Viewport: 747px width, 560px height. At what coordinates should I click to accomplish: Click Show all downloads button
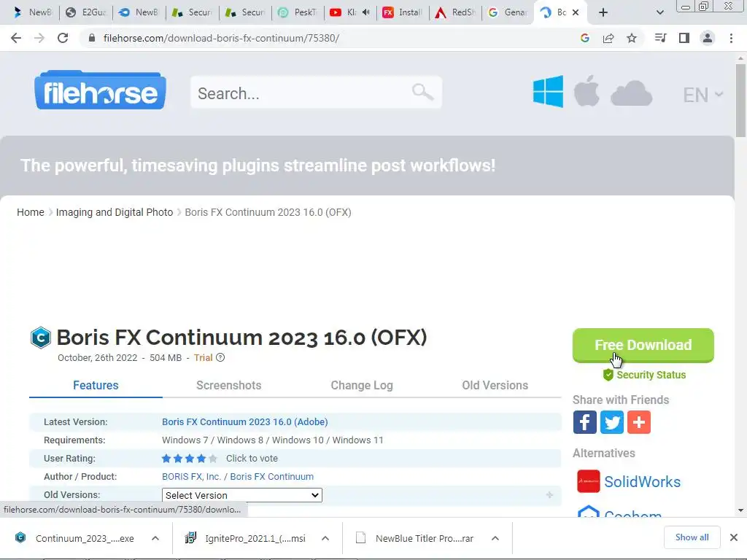tap(692, 537)
